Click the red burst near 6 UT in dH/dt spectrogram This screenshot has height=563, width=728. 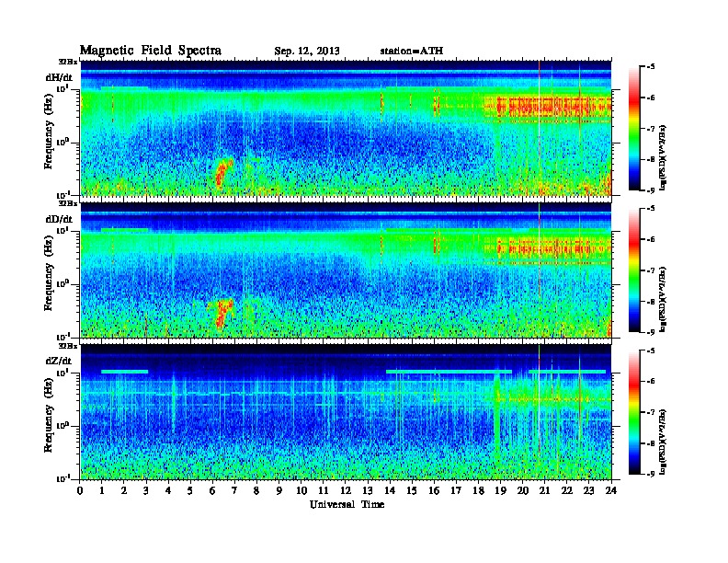[x=223, y=172]
